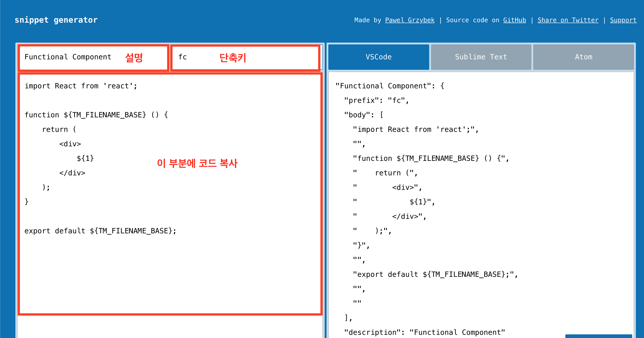Click the export default line in code editor
This screenshot has height=338, width=644.
point(100,231)
